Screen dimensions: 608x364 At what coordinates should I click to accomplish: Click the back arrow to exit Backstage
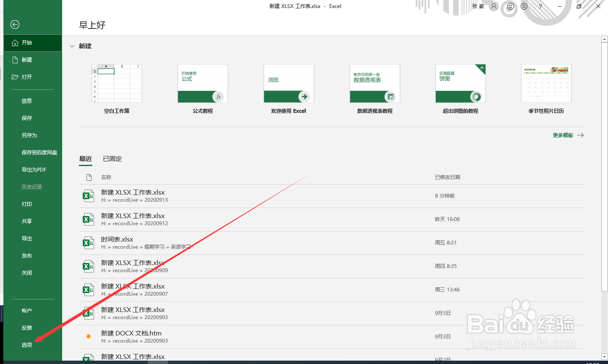[x=15, y=25]
